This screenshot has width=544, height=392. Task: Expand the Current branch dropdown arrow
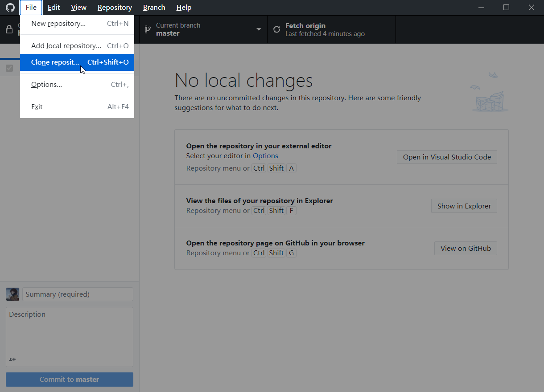click(x=259, y=29)
